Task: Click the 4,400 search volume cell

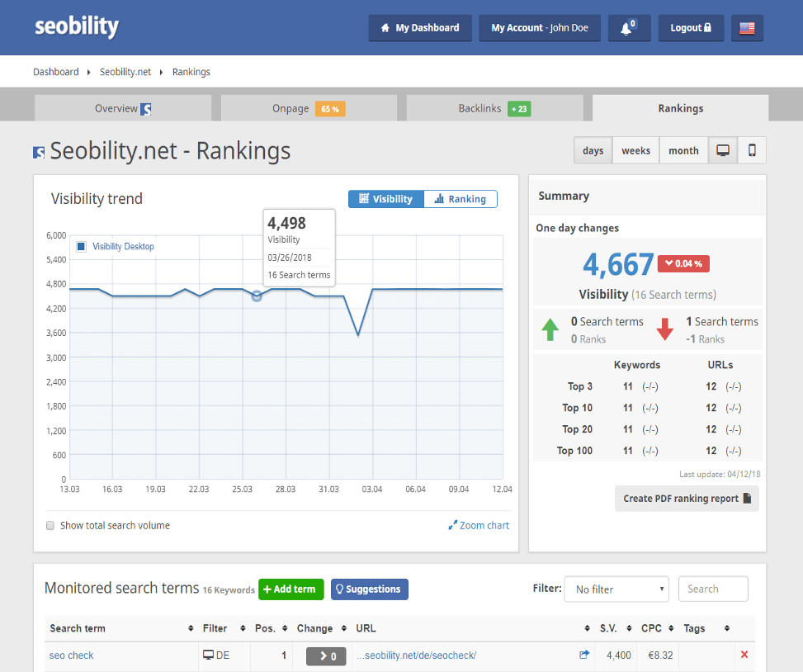Action: [619, 655]
